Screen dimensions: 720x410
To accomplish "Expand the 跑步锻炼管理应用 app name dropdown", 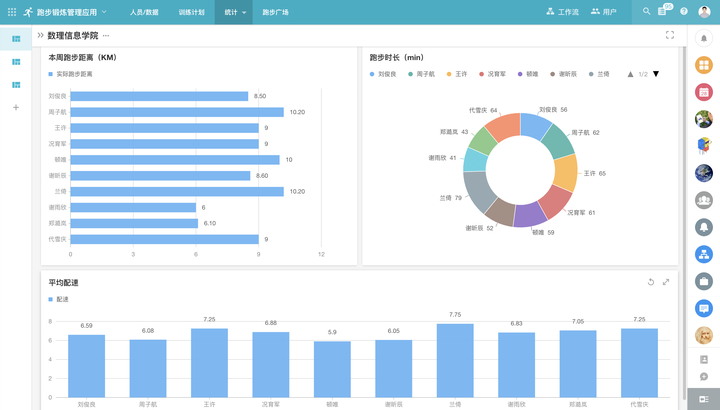I will pos(104,12).
